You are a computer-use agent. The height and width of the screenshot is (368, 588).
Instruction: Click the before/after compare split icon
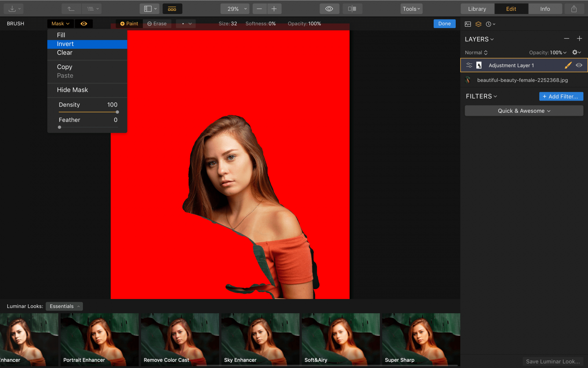tap(352, 8)
